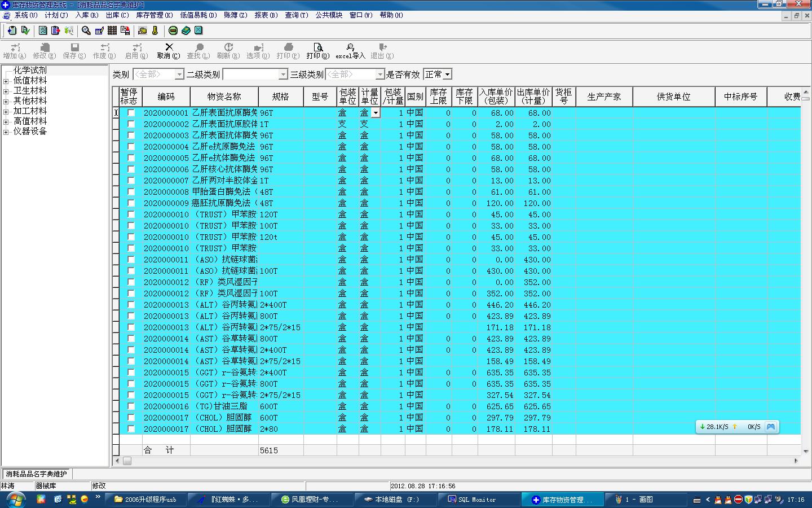Expand the 高值材料 tree node
The height and width of the screenshot is (508, 812).
tap(6, 122)
